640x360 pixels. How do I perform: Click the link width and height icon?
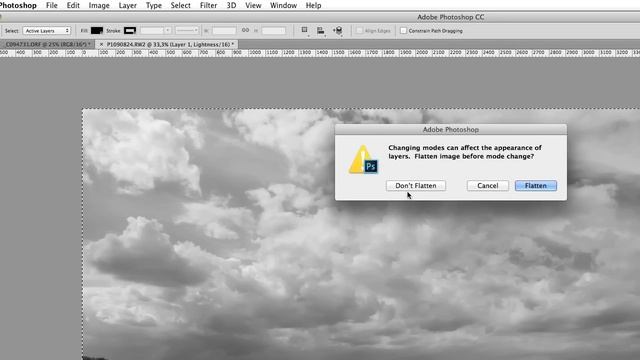click(x=245, y=30)
